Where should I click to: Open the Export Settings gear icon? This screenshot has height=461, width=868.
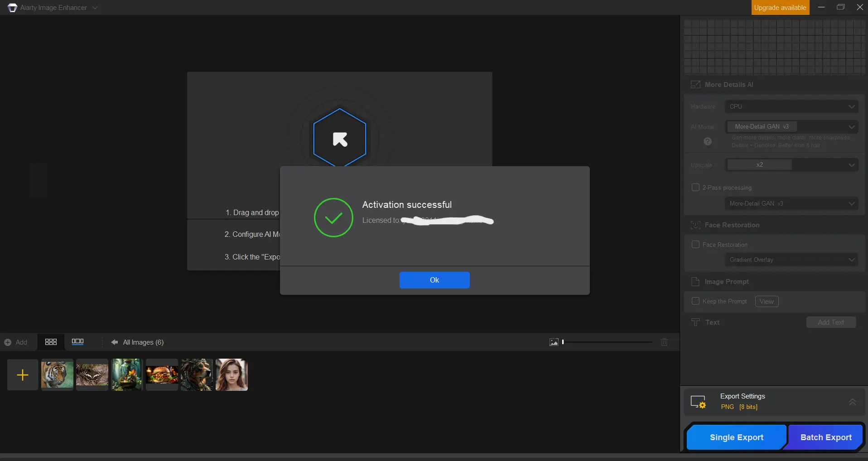[698, 402]
